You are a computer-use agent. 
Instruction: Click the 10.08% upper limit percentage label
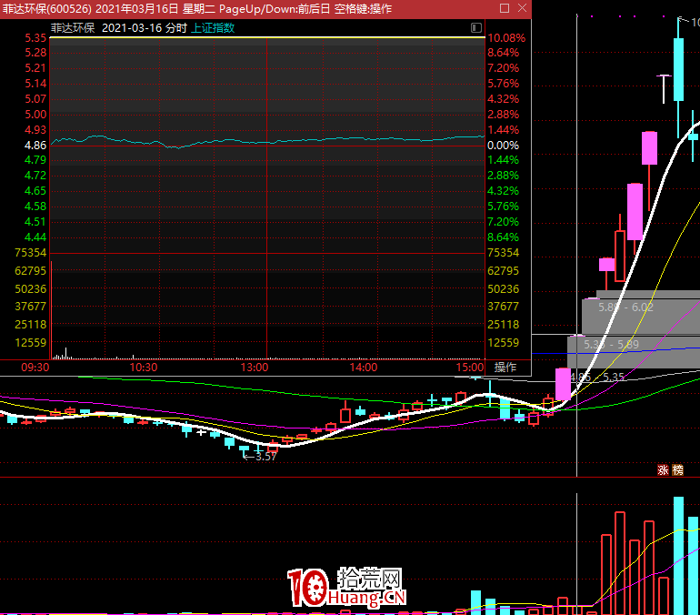click(x=505, y=38)
